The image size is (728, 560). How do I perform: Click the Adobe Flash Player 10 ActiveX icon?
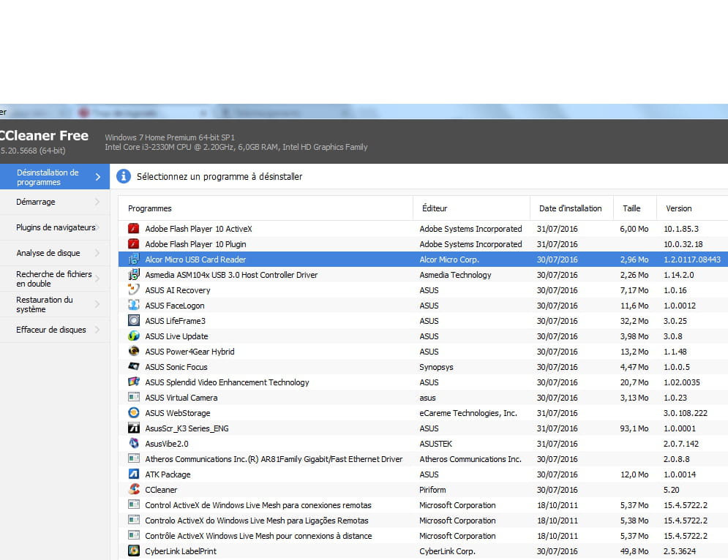134,228
